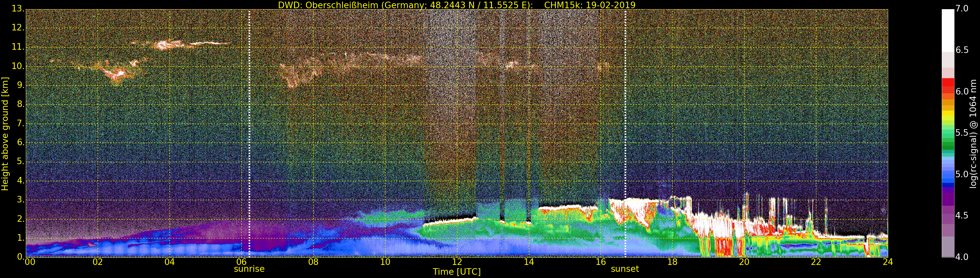This screenshot has width=980, height=278.
Task: Click the colorbar value label '6.5'
Action: 962,50
